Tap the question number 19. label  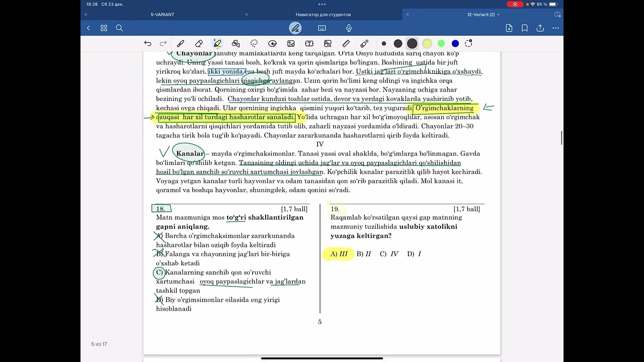tap(335, 209)
